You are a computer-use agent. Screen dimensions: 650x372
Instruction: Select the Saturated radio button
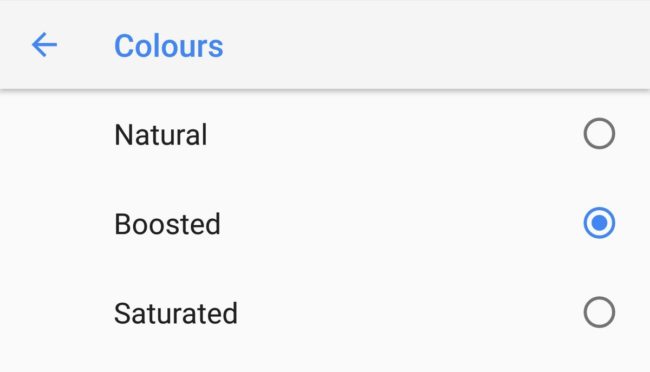599,312
